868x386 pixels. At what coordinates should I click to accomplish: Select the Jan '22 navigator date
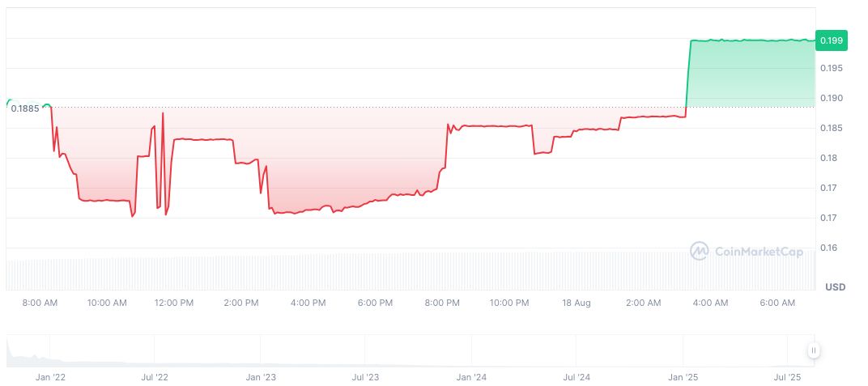pos(49,377)
